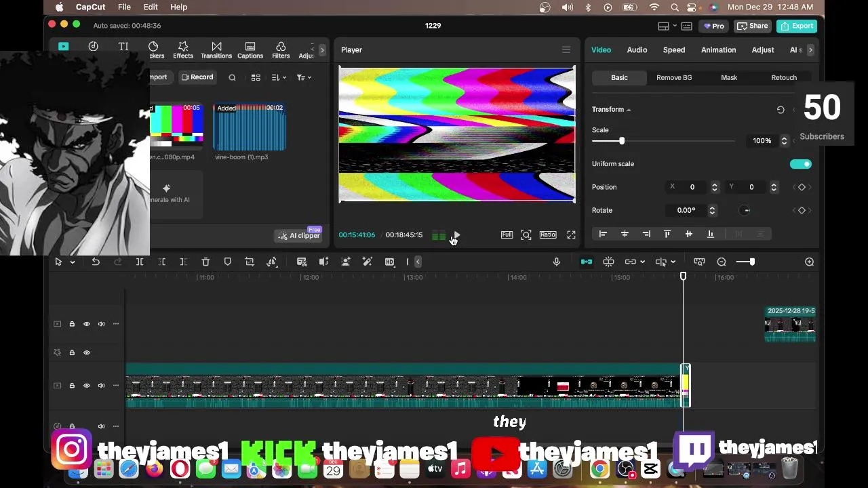Screen dimensions: 868x488
Task: Click the undo arrow in timeline toolbar
Action: (96, 262)
